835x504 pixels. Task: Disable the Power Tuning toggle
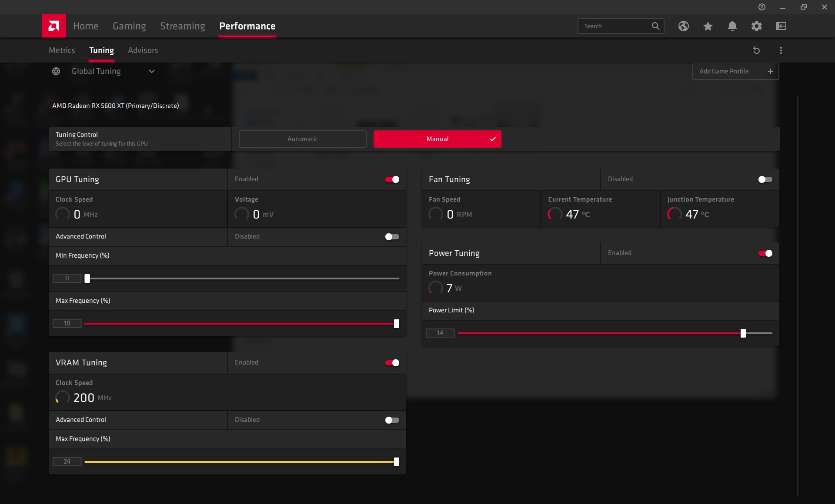pyautogui.click(x=765, y=253)
